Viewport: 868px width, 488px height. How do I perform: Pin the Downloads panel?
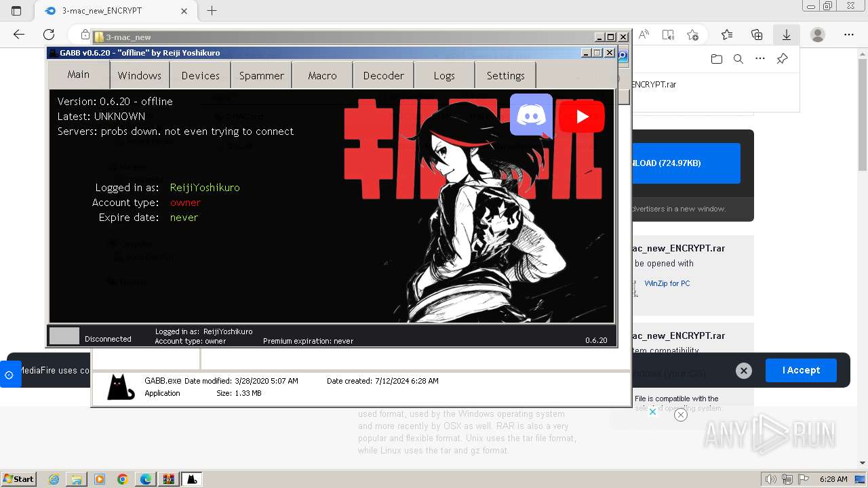click(782, 59)
